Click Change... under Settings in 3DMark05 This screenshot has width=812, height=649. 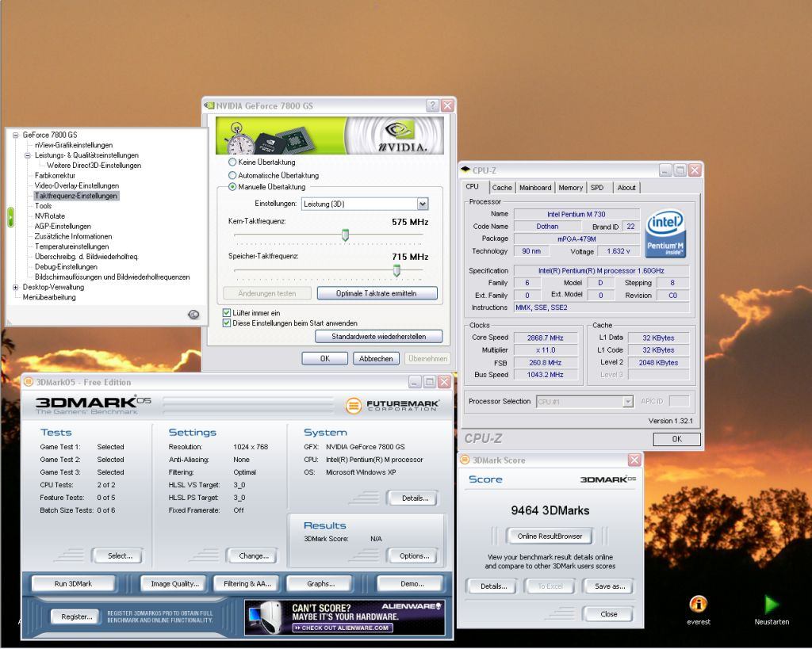(254, 555)
